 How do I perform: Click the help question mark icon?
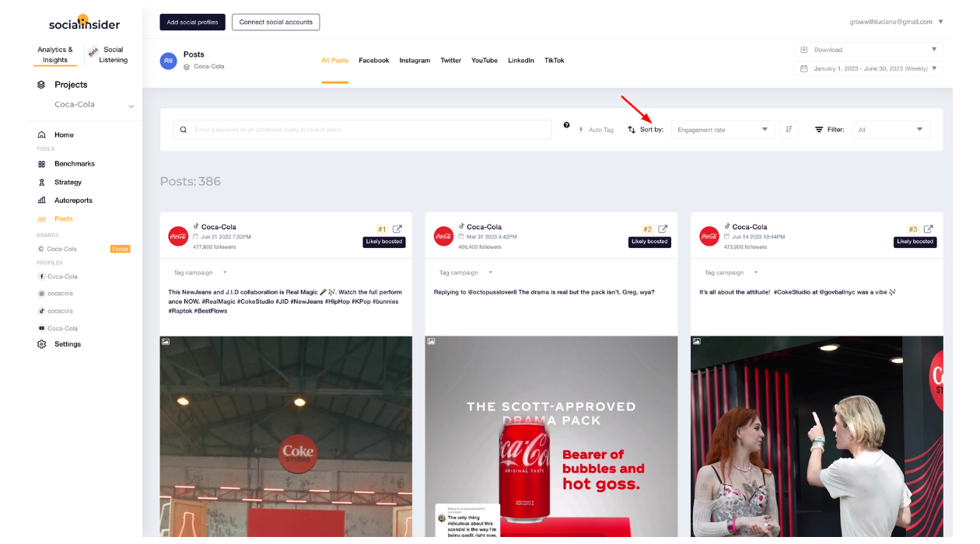(566, 125)
